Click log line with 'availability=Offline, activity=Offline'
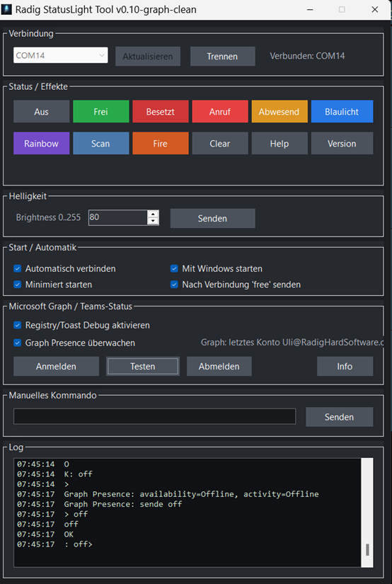Image resolution: width=392 pixels, height=584 pixels. tap(191, 494)
